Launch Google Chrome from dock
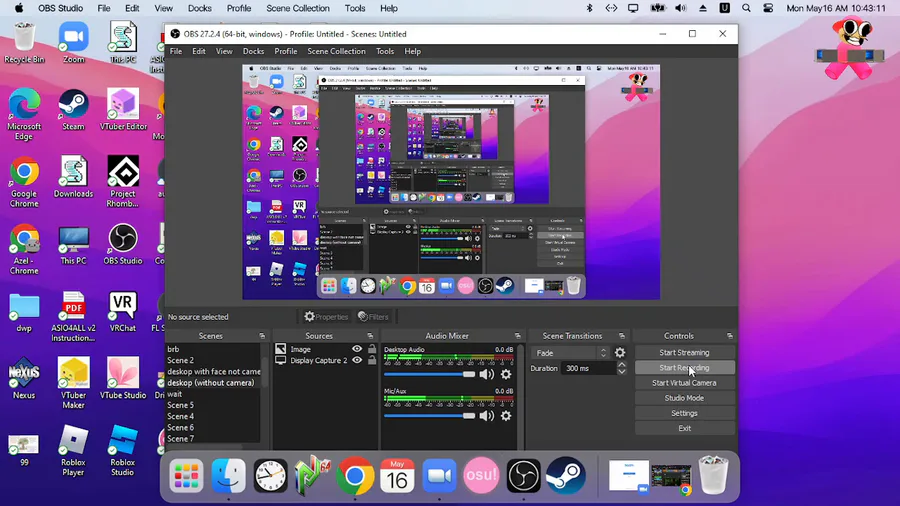The width and height of the screenshot is (900, 506). [x=355, y=476]
